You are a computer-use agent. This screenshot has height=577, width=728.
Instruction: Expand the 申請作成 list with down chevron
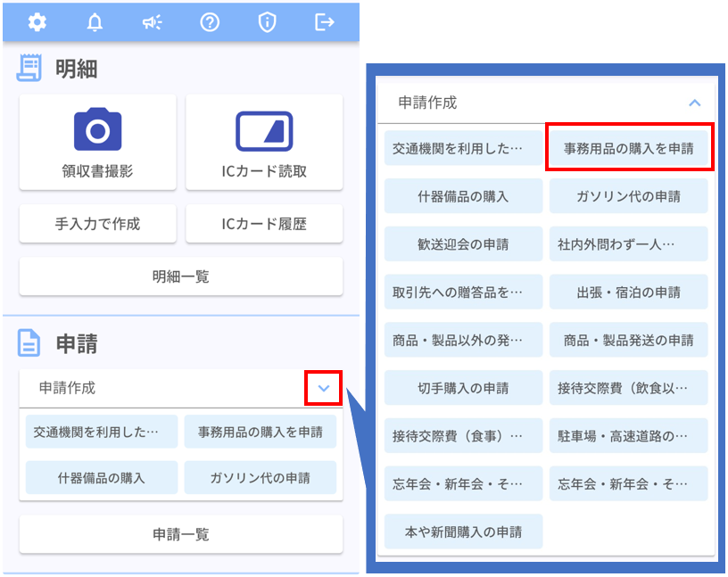[324, 388]
